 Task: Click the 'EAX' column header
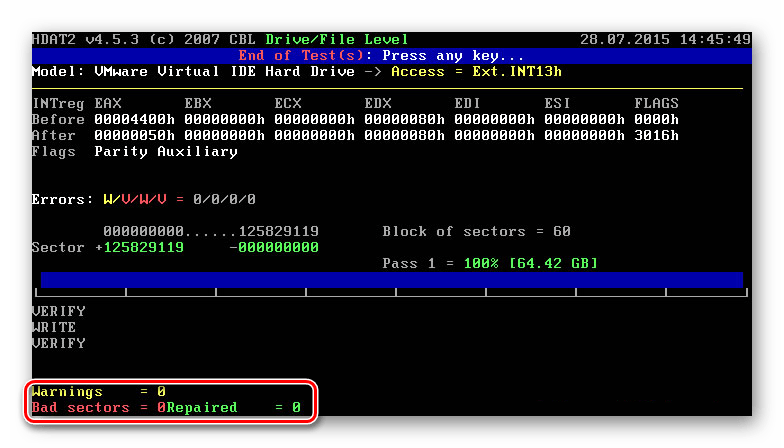(108, 104)
